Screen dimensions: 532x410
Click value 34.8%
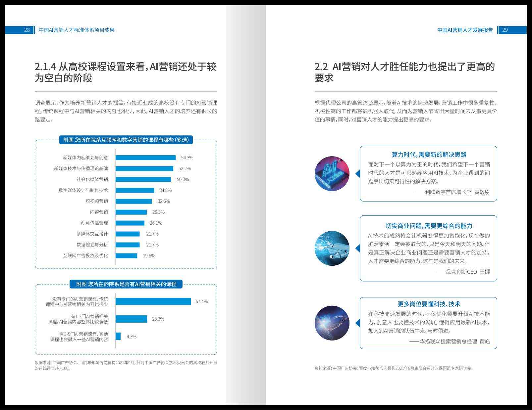point(165,190)
